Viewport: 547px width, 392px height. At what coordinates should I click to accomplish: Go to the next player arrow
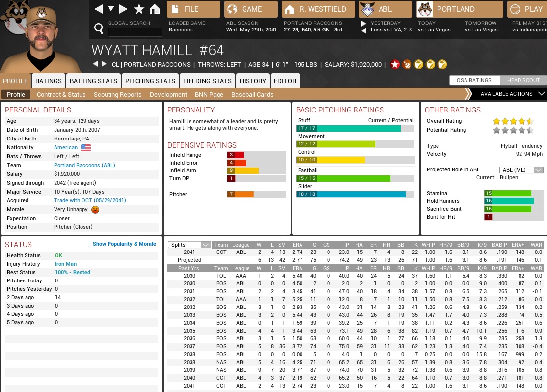tap(104, 64)
